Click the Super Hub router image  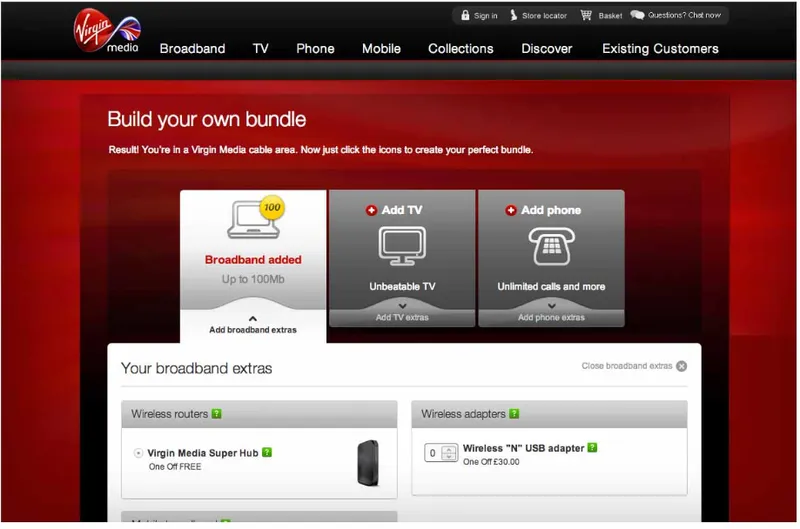368,463
